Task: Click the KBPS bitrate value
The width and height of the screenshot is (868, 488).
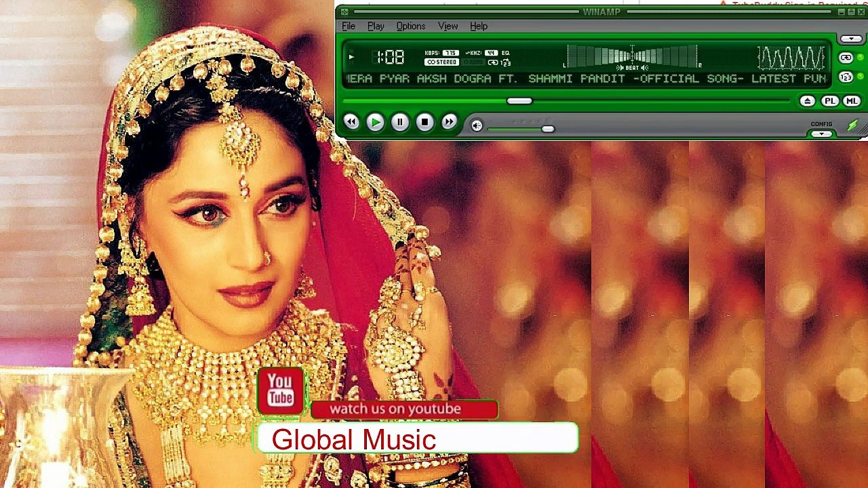Action: tap(450, 53)
